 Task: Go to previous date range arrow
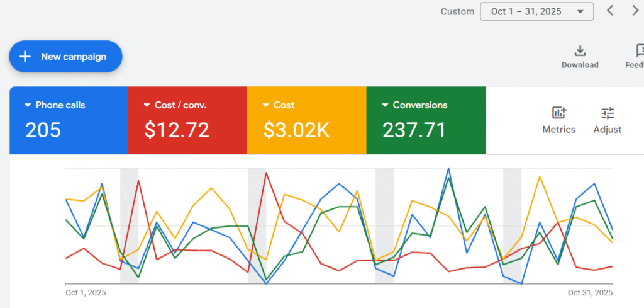[x=610, y=11]
